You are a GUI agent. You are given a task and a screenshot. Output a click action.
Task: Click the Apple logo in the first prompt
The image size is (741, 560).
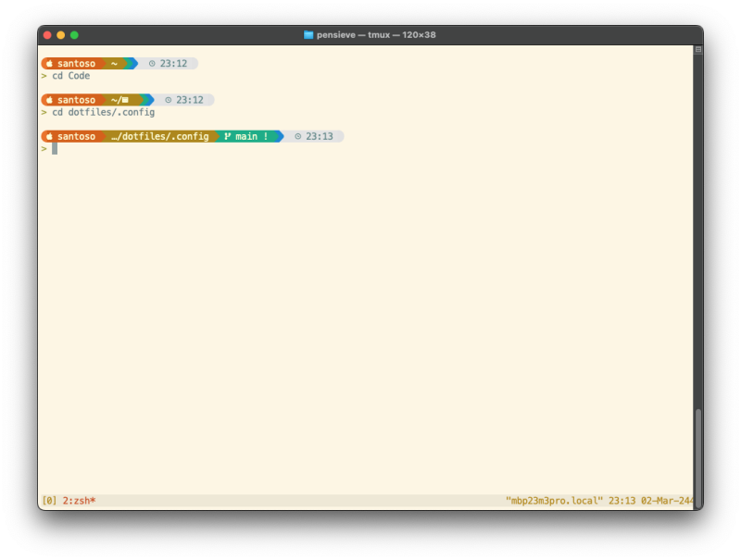(48, 64)
